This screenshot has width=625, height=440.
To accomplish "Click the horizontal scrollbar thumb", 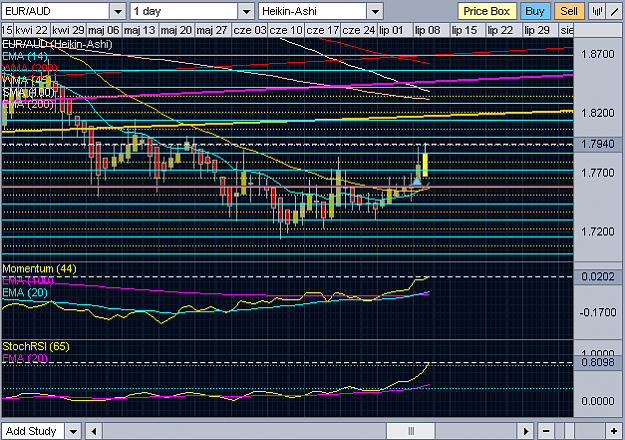I will pos(411,431).
